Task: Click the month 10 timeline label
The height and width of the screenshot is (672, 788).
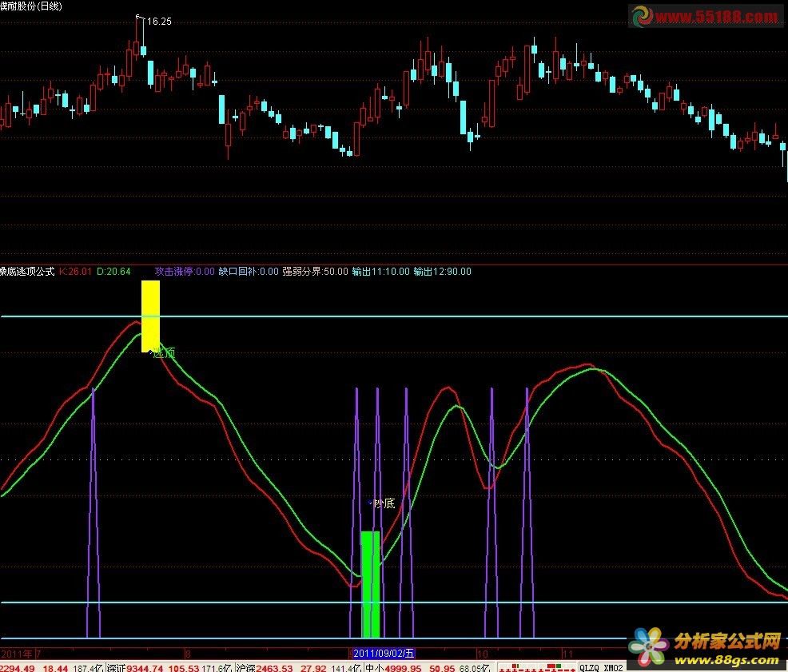Action: pos(483,654)
